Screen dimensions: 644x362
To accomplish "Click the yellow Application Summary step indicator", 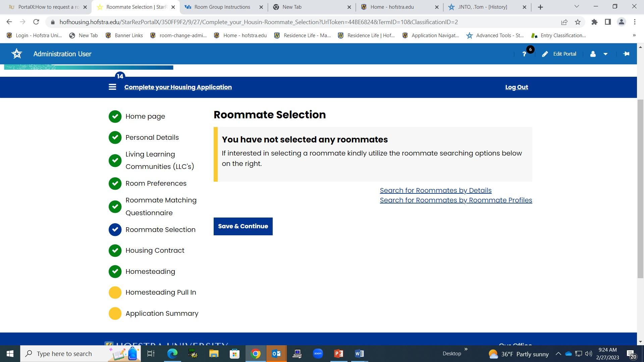I will pyautogui.click(x=115, y=313).
